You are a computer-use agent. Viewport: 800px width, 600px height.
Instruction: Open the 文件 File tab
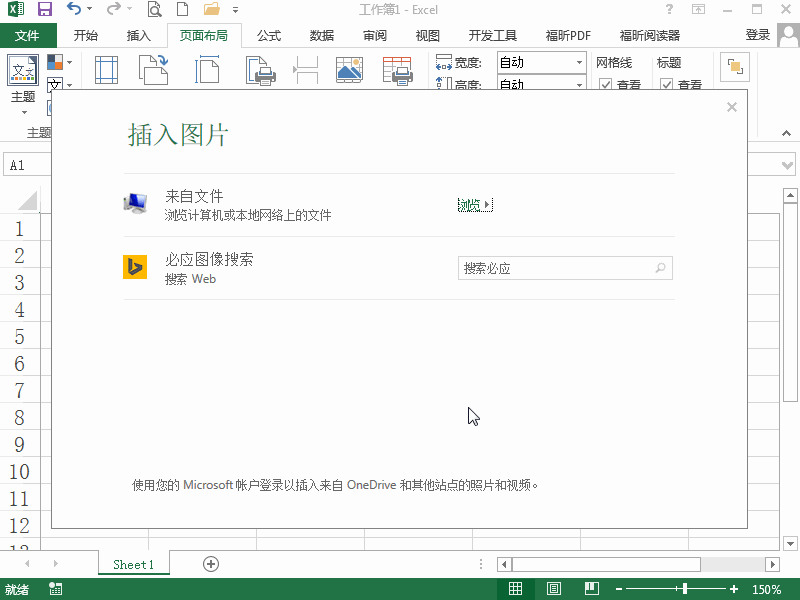click(27, 35)
